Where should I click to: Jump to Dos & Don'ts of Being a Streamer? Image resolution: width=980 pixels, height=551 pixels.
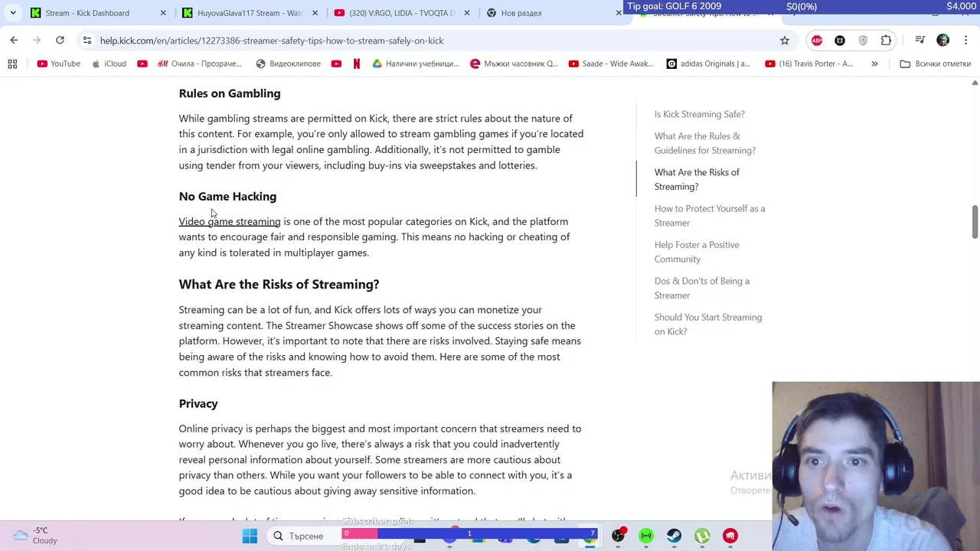tap(702, 288)
